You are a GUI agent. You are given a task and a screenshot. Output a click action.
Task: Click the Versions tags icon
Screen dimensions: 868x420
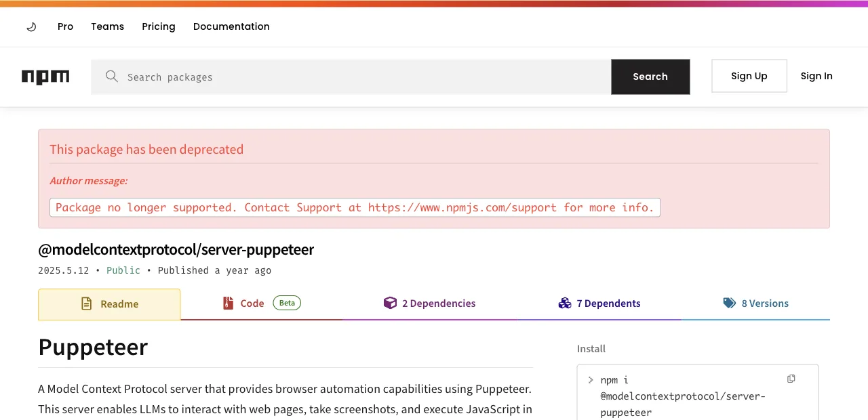coord(729,303)
